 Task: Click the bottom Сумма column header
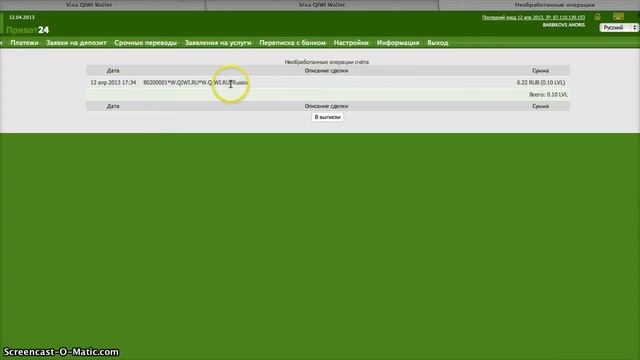540,106
